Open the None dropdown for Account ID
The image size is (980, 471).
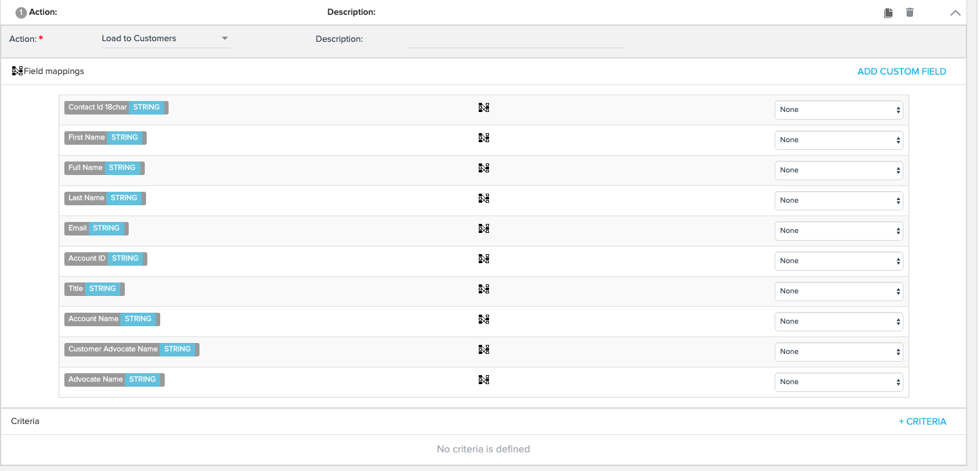click(x=838, y=261)
